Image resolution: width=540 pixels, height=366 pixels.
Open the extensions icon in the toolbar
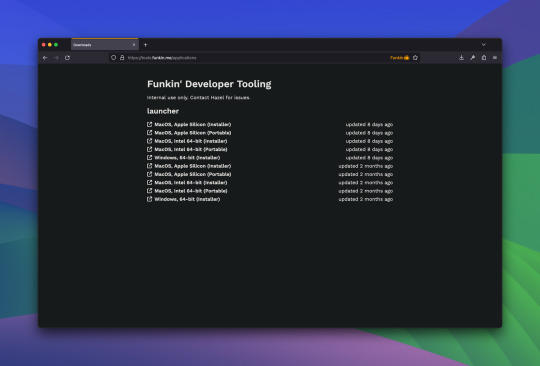pyautogui.click(x=484, y=58)
